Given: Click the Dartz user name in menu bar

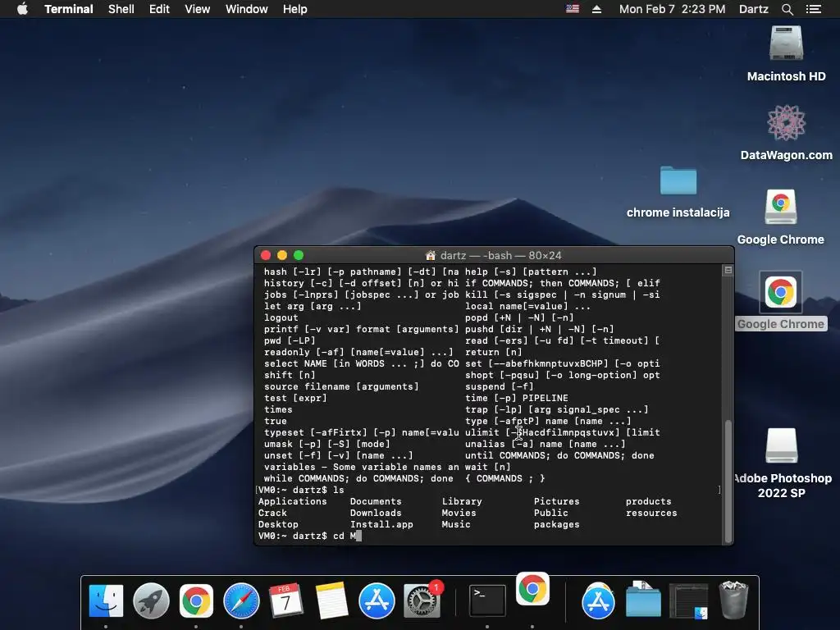Looking at the screenshot, I should (x=753, y=9).
